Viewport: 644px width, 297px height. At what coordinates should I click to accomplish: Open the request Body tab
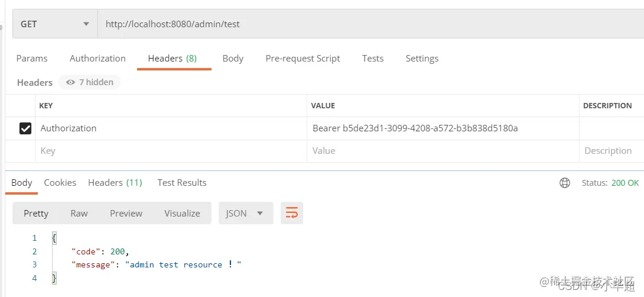pyautogui.click(x=233, y=59)
